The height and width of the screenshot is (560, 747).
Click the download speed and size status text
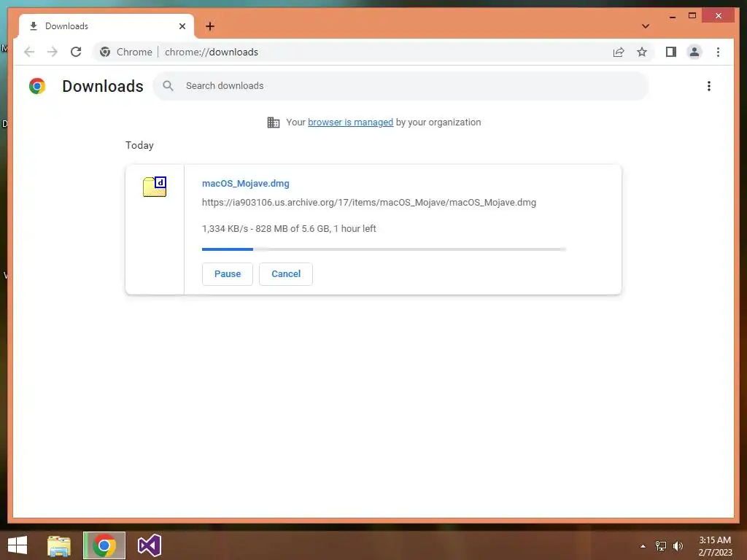(289, 228)
